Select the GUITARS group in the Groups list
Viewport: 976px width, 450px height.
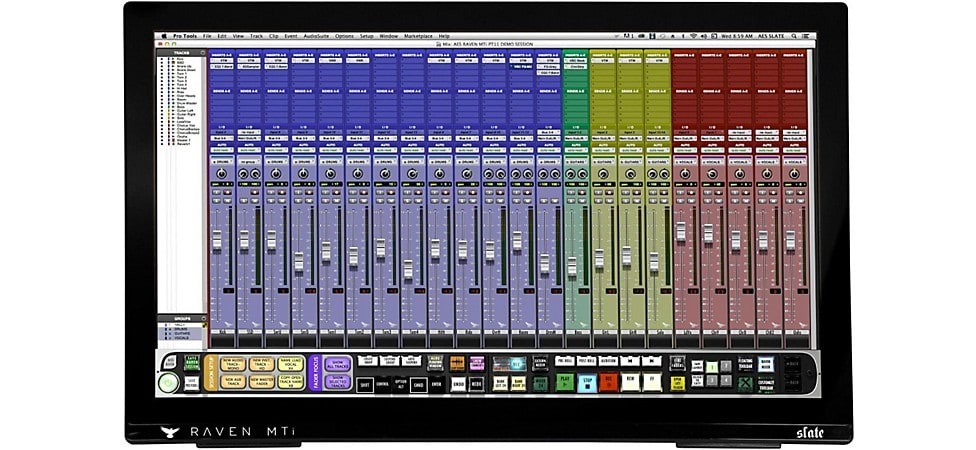pos(181,334)
